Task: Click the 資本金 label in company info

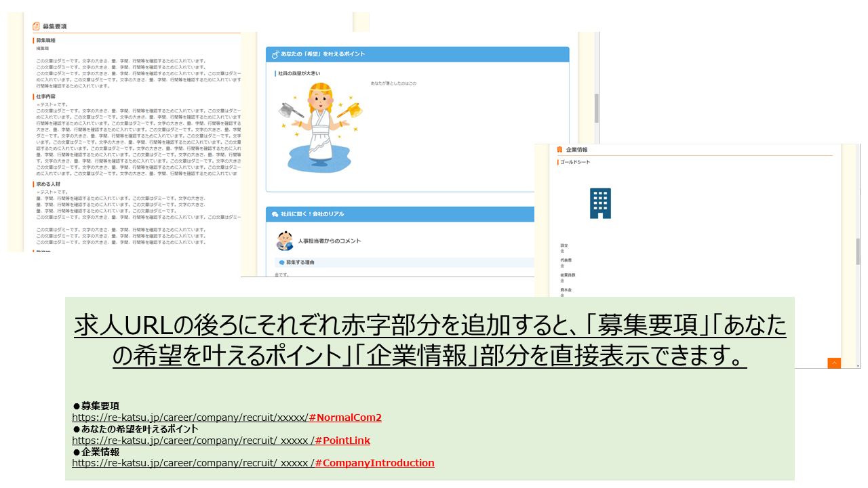Action: tap(566, 290)
